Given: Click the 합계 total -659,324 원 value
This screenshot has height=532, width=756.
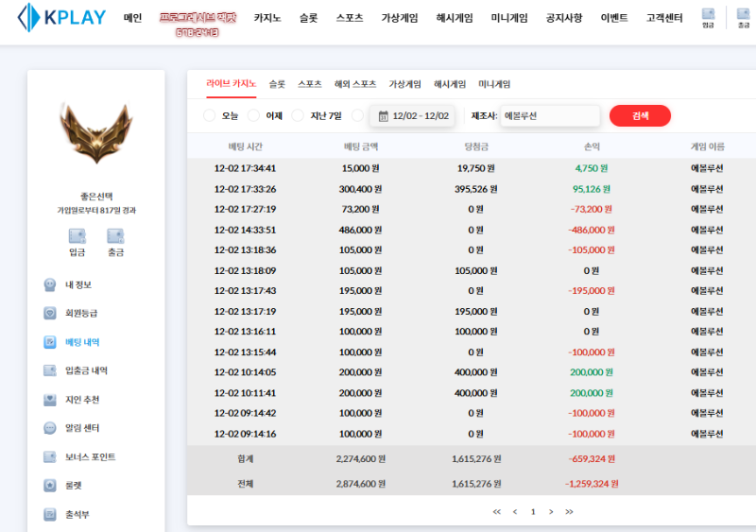Looking at the screenshot, I should pyautogui.click(x=592, y=458).
